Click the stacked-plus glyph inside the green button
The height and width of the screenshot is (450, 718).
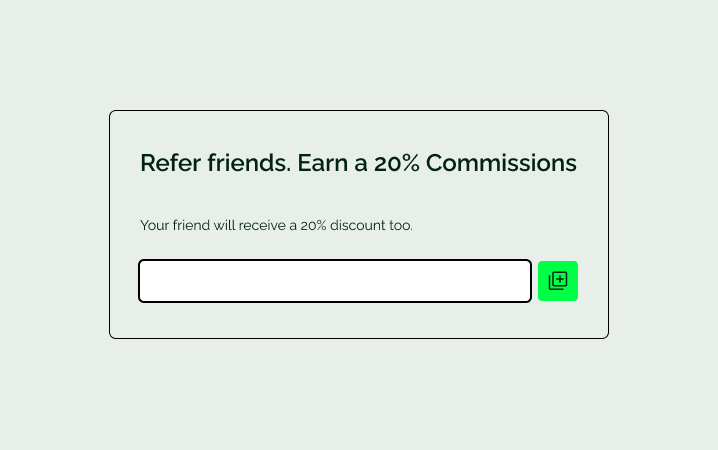558,281
